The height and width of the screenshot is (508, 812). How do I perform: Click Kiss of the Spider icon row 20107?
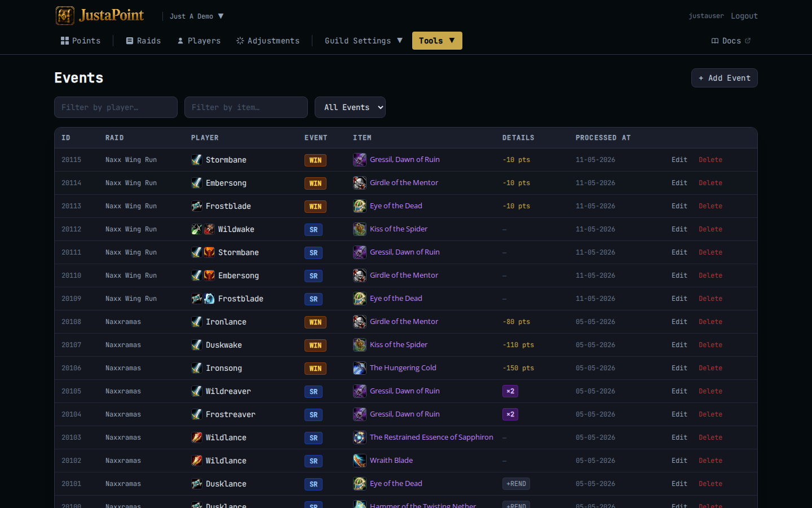(x=360, y=345)
